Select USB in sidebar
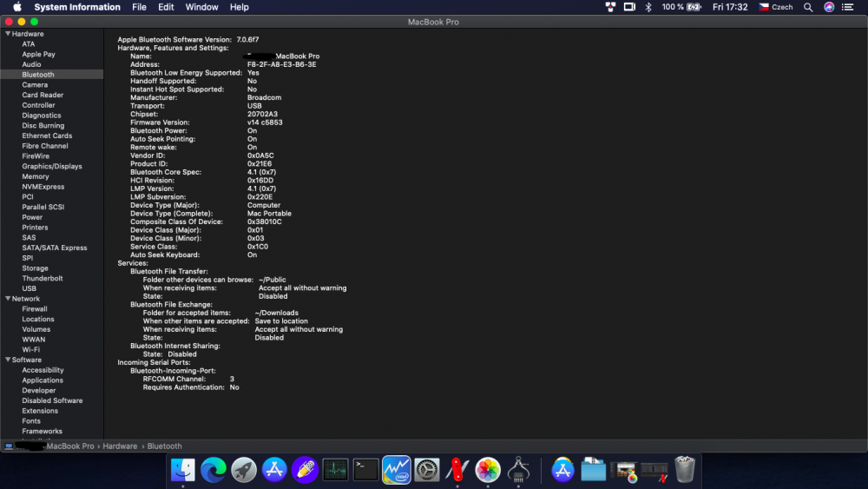The image size is (868, 489). click(29, 288)
